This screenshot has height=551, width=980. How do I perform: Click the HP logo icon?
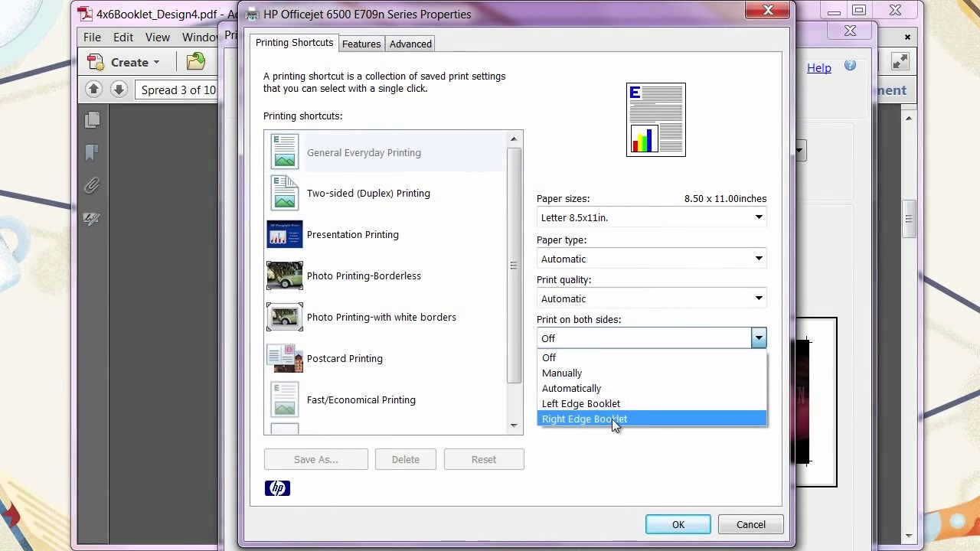click(277, 488)
